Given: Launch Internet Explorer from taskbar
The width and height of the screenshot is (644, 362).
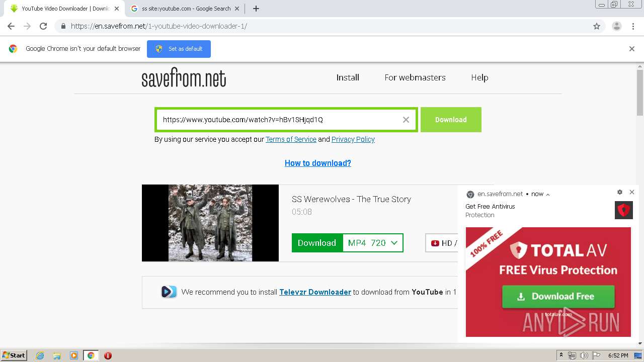Looking at the screenshot, I should click(x=40, y=355).
